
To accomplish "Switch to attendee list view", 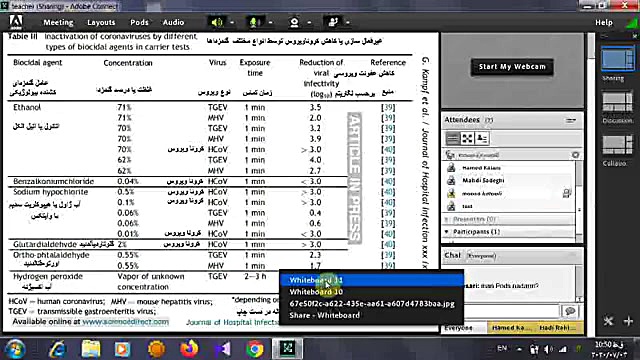I will (453, 138).
